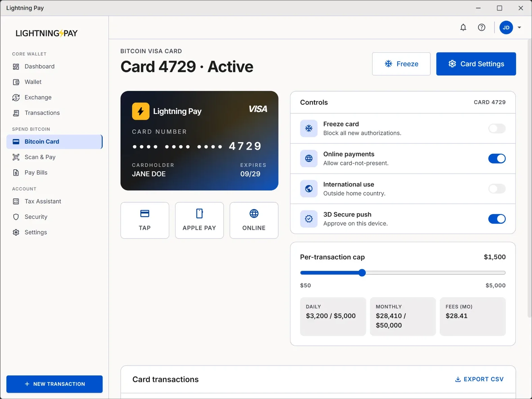This screenshot has height=399, width=532.
Task: Click the DAILY spending limit tile
Action: click(x=333, y=316)
